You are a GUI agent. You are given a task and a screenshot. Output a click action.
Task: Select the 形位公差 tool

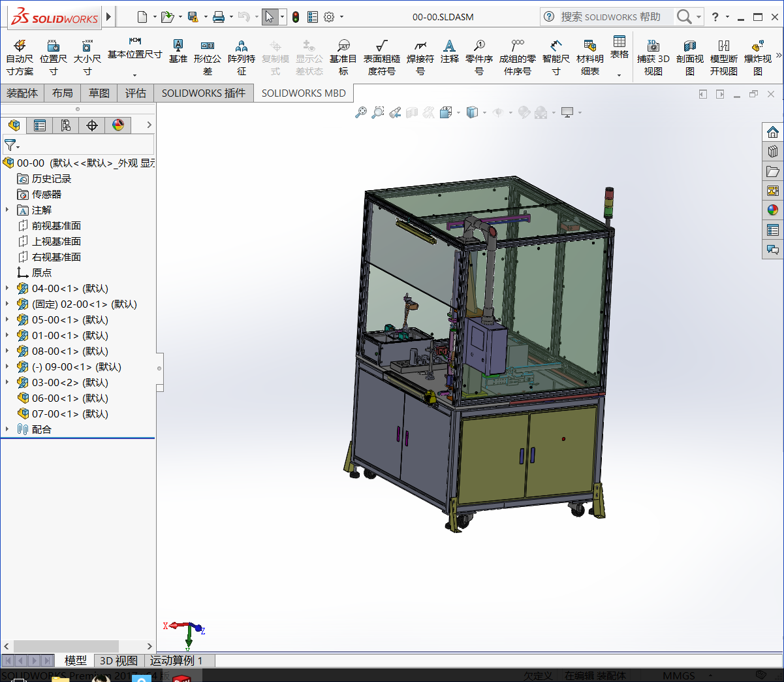(208, 58)
